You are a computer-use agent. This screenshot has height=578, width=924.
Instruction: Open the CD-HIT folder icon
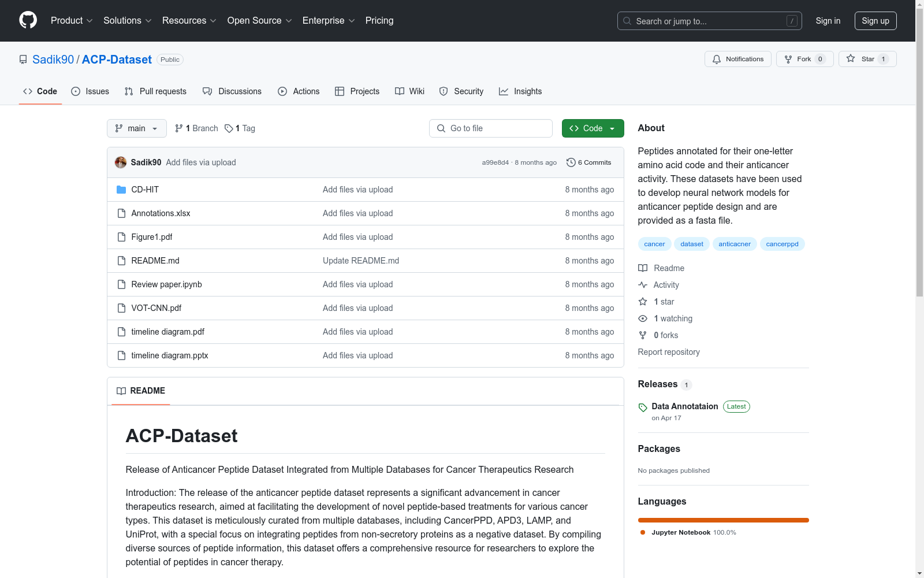(121, 190)
